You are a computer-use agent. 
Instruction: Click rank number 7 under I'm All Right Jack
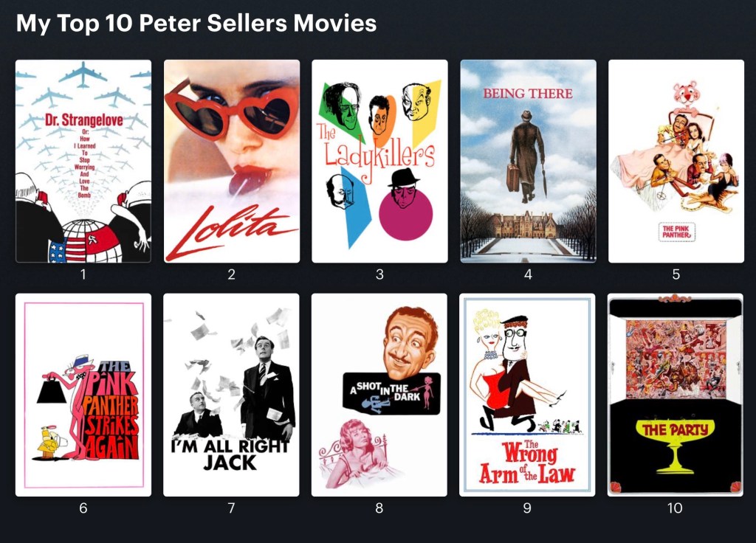pos(231,508)
